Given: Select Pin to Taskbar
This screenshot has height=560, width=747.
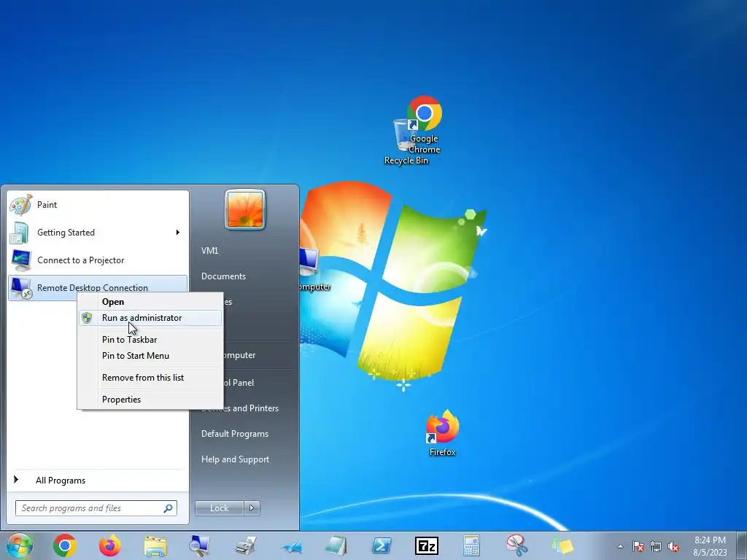Looking at the screenshot, I should 150,340.
